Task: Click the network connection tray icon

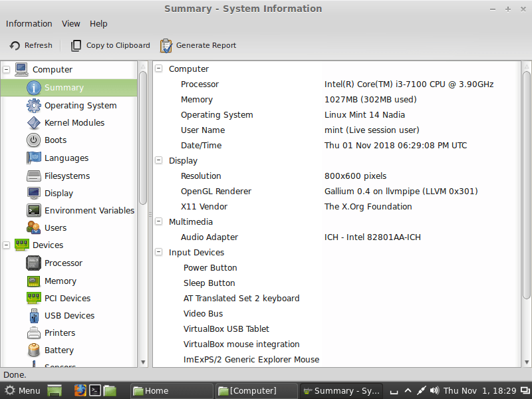Action: click(421, 391)
